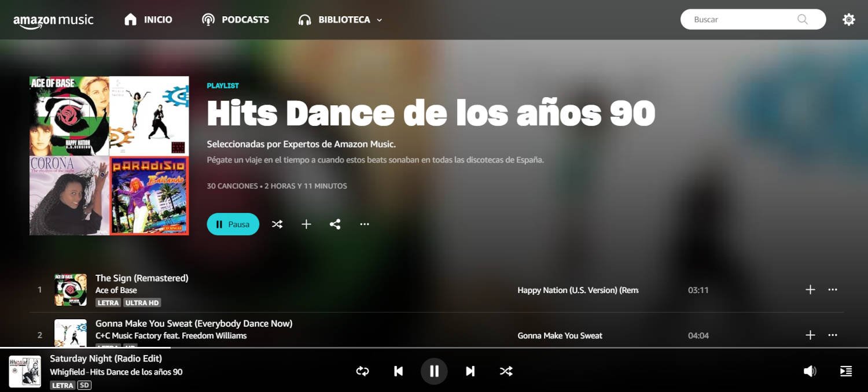
Task: Open the Amazon Music logo home link
Action: 53,20
